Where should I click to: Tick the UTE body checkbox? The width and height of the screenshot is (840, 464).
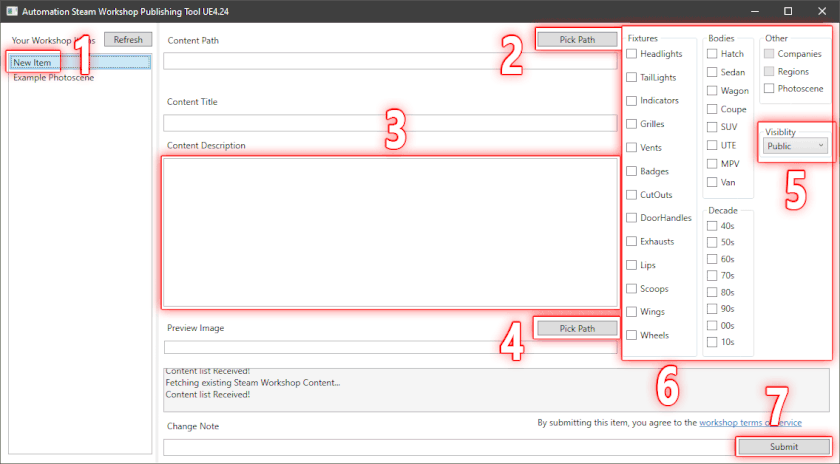[x=712, y=145]
